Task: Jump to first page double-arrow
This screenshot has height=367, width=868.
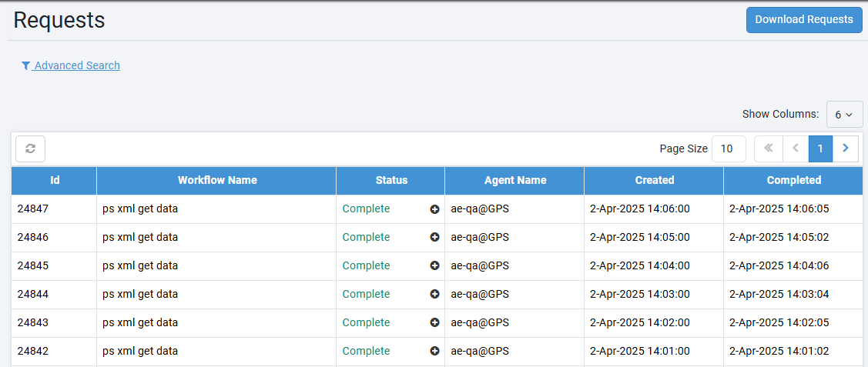Action: click(x=769, y=148)
